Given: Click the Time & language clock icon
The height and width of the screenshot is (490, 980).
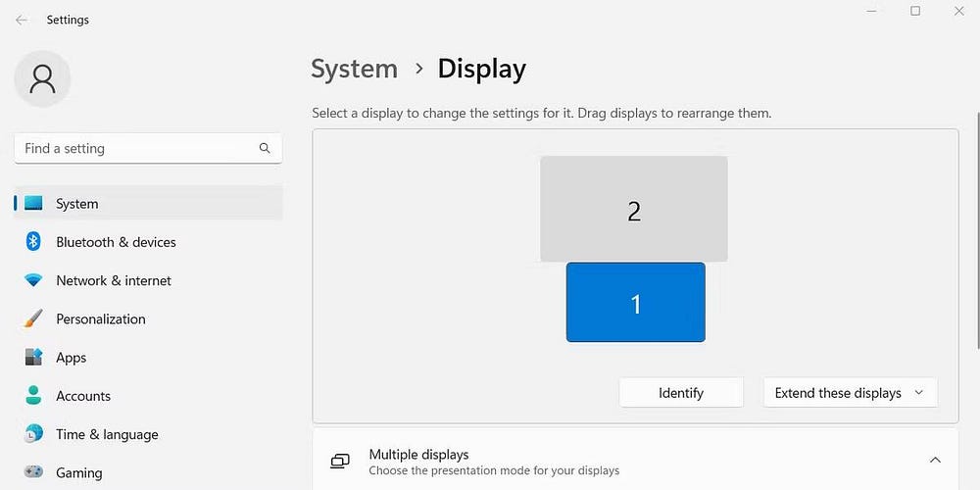Looking at the screenshot, I should click(33, 433).
